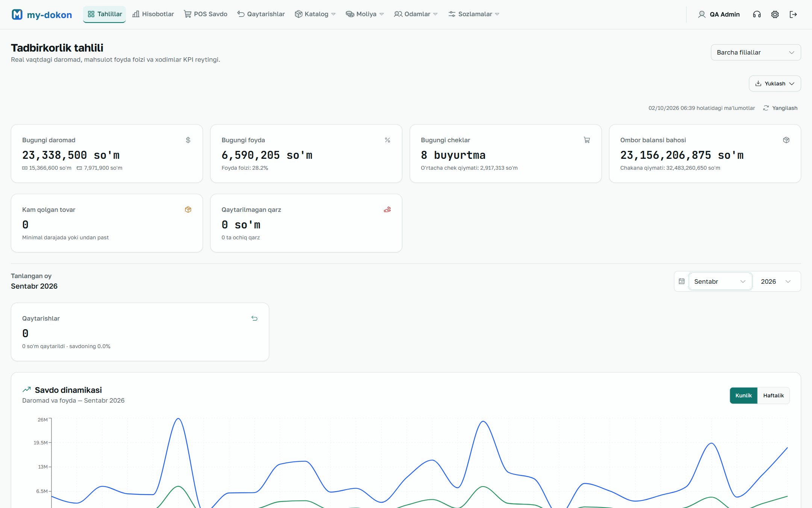This screenshot has width=812, height=508.
Task: Switch chart to Kunlik view
Action: pyautogui.click(x=743, y=395)
